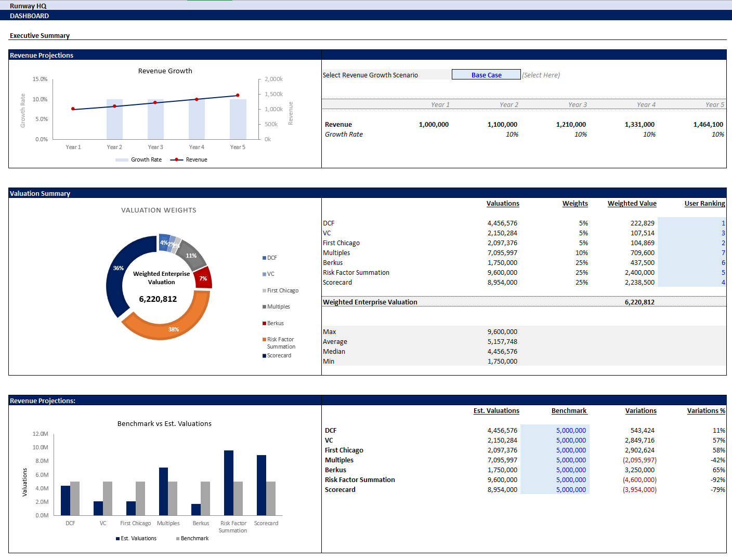Image resolution: width=732 pixels, height=560 pixels.
Task: Click the DCF User Ranking cell
Action: tap(691, 223)
